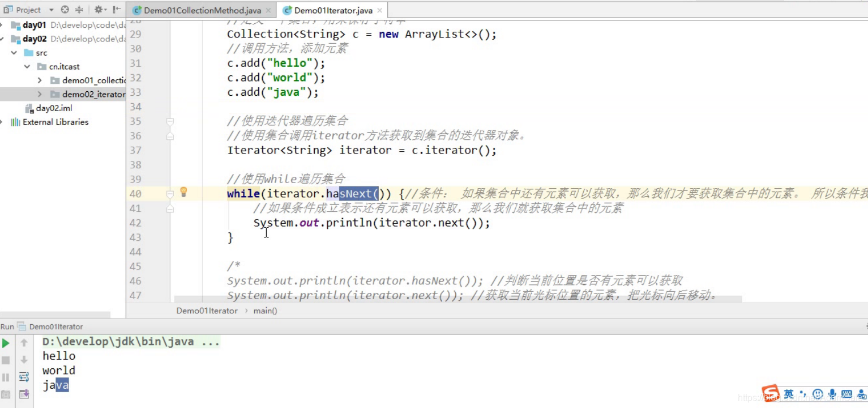The height and width of the screenshot is (408, 868).
Task: Select the day01 module row
Action: pyautogui.click(x=63, y=25)
